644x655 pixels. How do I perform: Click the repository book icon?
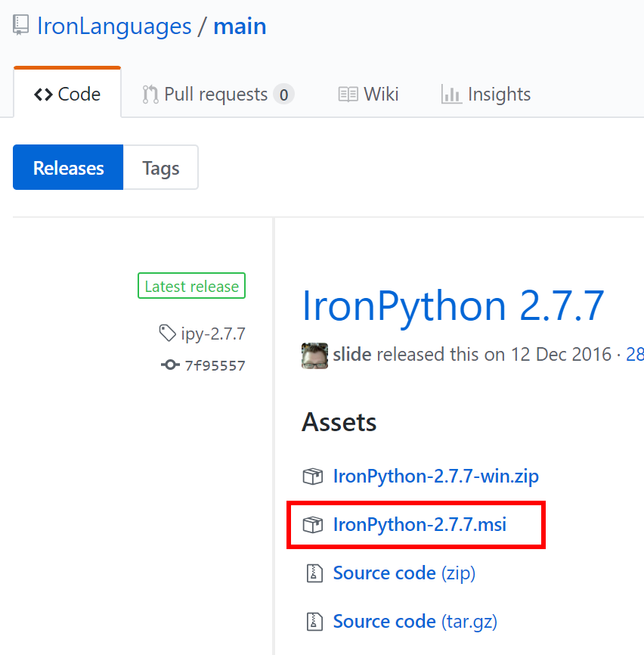(20, 25)
